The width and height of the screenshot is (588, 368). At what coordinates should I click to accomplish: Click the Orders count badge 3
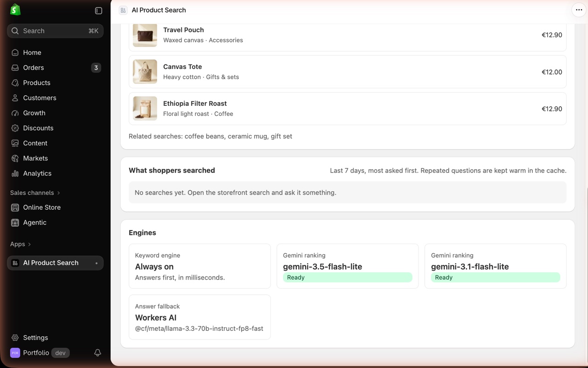point(96,68)
